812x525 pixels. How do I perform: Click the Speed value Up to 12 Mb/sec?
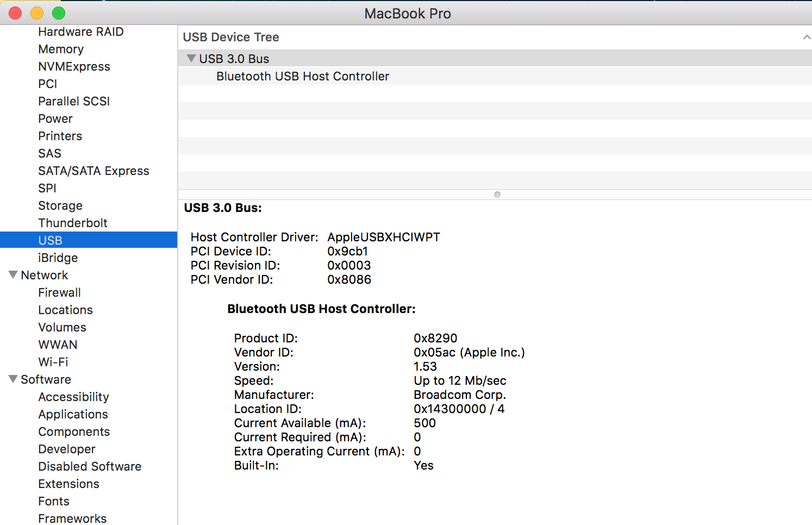(460, 380)
